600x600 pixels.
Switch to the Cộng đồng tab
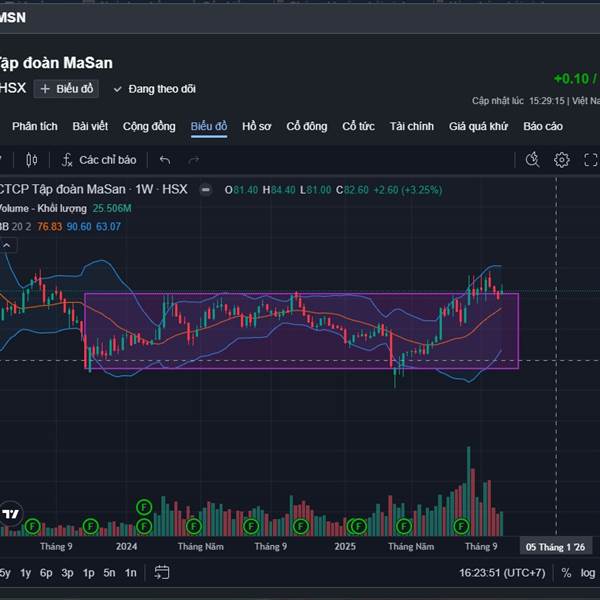click(x=149, y=126)
